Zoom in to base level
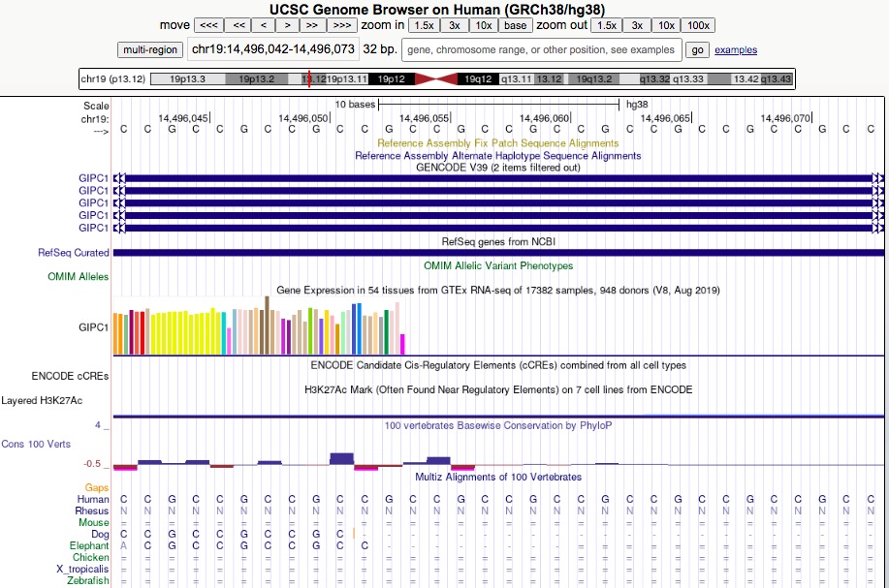889x588 pixels. tap(516, 25)
